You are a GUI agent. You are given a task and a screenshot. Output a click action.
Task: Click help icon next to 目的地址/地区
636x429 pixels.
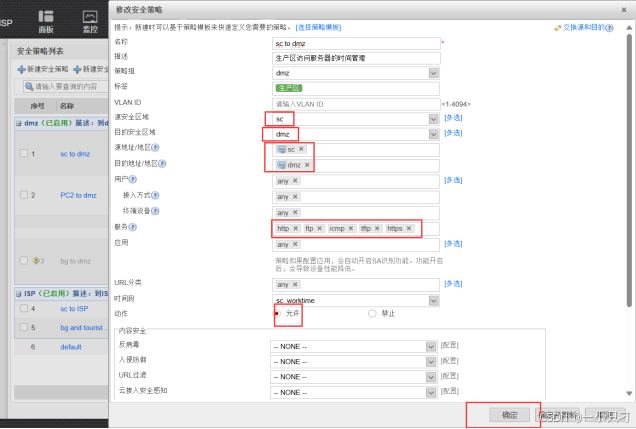(x=162, y=163)
